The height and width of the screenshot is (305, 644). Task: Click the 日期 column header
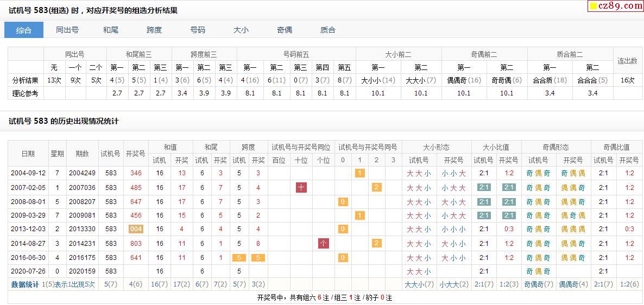(28, 154)
